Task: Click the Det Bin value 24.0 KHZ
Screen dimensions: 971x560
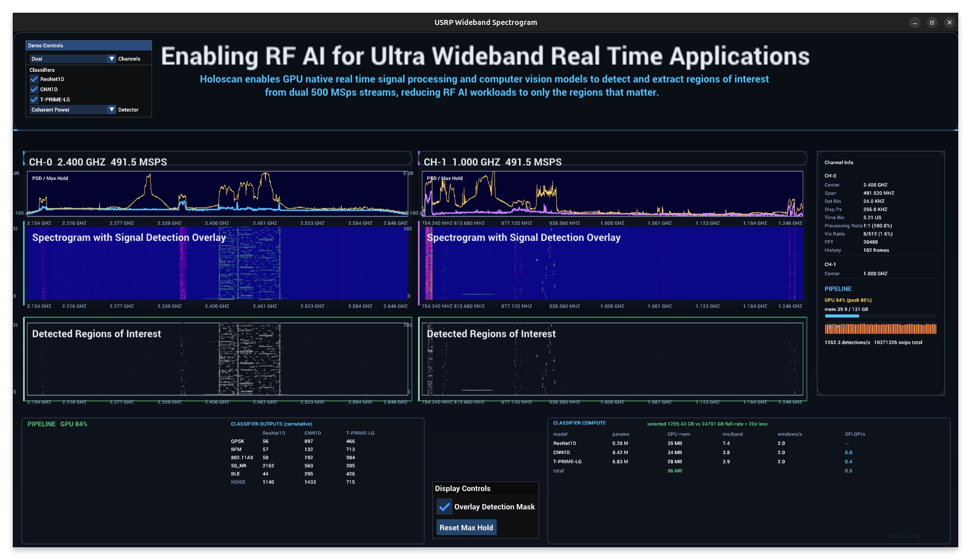Action: click(874, 201)
